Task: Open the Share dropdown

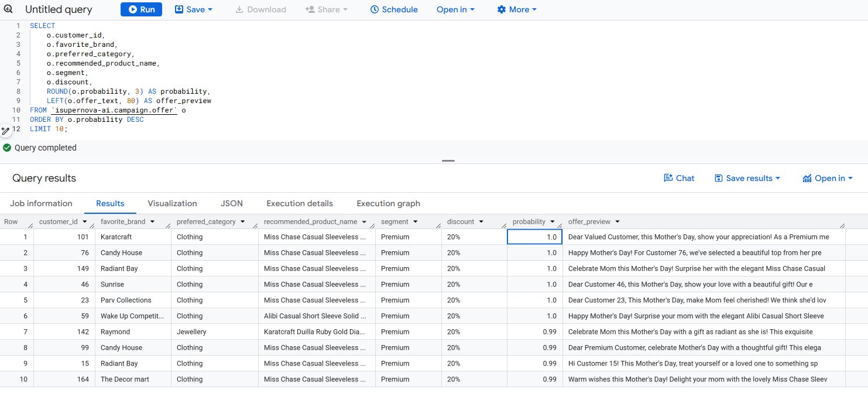Action: click(x=327, y=9)
